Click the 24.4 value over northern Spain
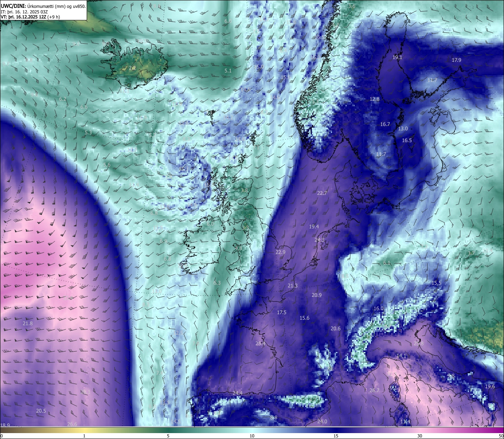This screenshot has height=439, width=504. [237, 393]
